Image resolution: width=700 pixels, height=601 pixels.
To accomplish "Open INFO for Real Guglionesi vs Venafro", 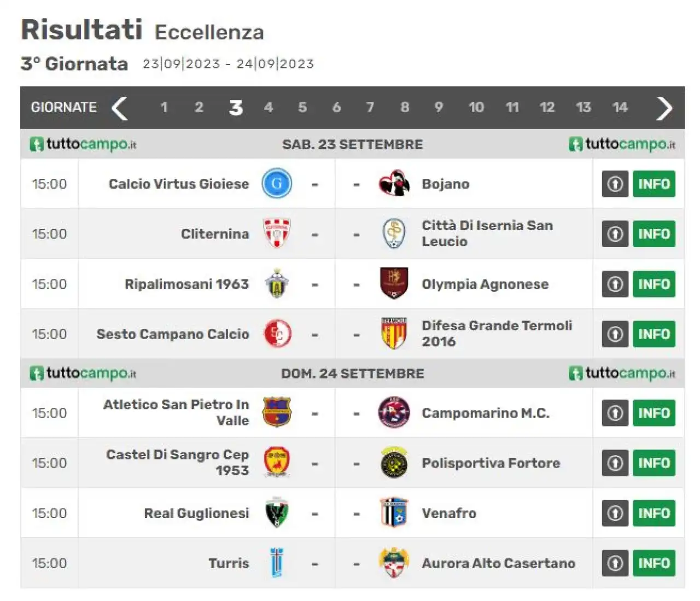I will pos(654,513).
